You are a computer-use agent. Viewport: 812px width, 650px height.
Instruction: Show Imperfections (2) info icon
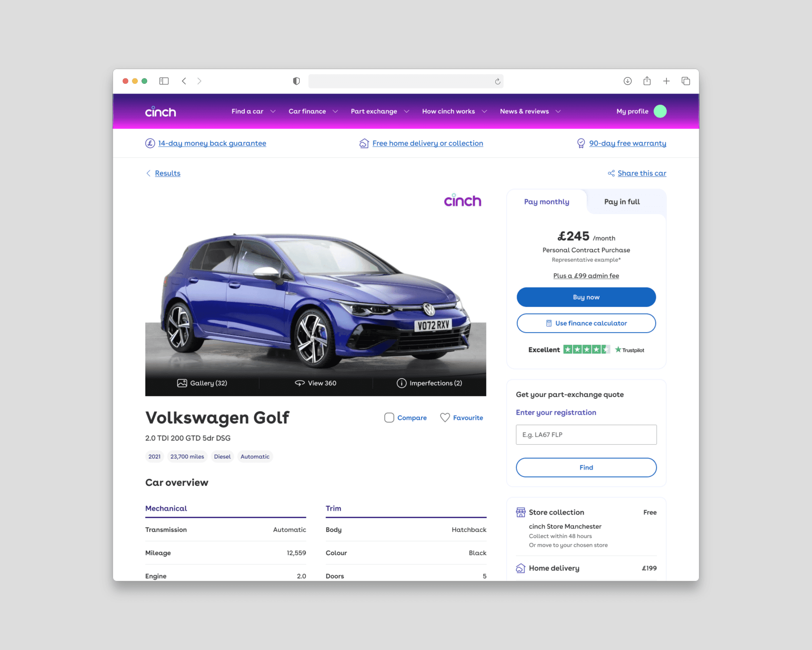click(401, 383)
